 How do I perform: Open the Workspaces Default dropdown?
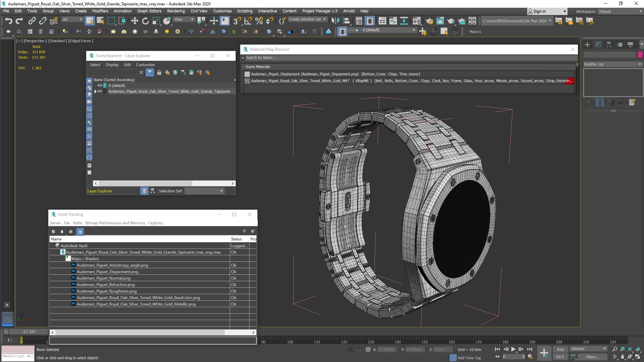[620, 11]
